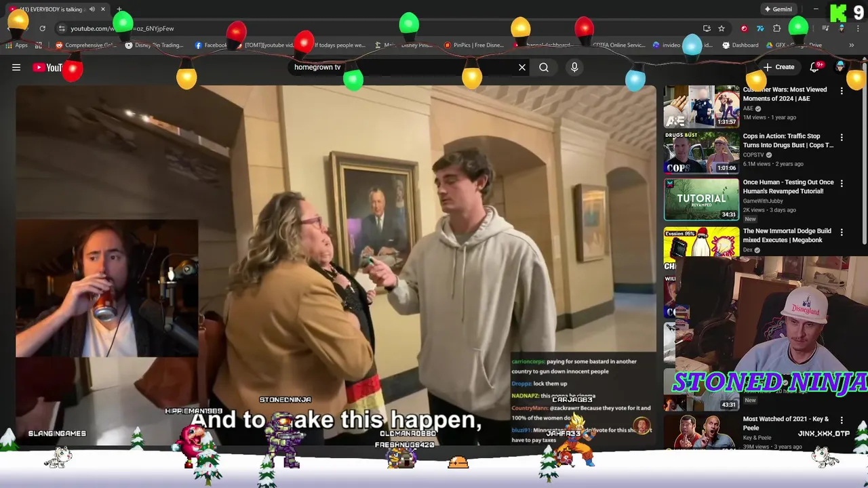Open Chrome three-dot menu
This screenshot has height=488, width=868.
[856, 28]
